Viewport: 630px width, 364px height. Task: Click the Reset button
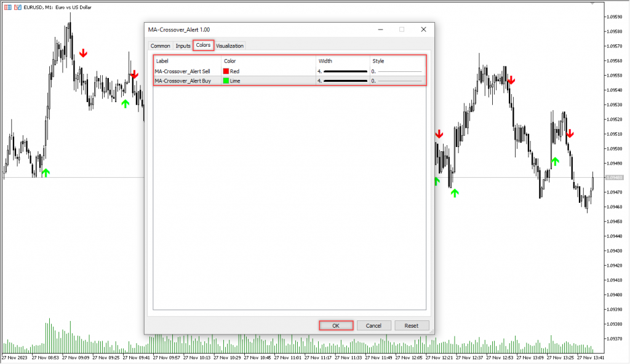pyautogui.click(x=411, y=325)
